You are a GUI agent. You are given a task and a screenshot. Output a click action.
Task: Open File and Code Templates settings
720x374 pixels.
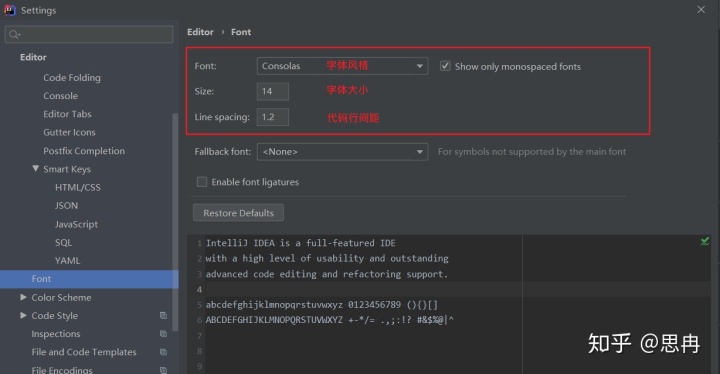(x=84, y=352)
